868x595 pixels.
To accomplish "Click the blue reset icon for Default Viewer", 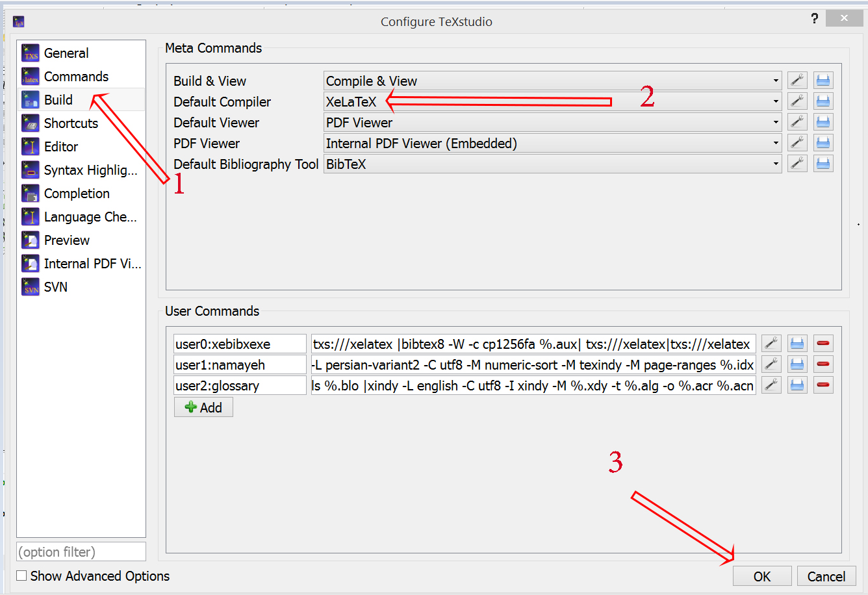I will (x=823, y=122).
